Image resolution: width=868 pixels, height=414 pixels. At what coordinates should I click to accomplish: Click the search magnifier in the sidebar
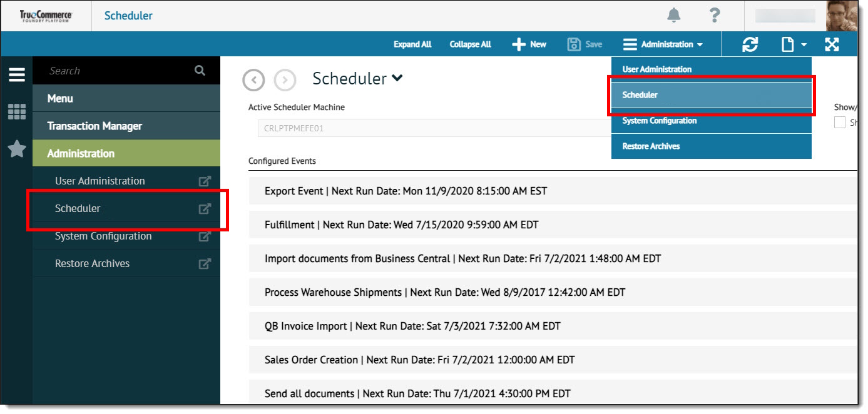199,70
